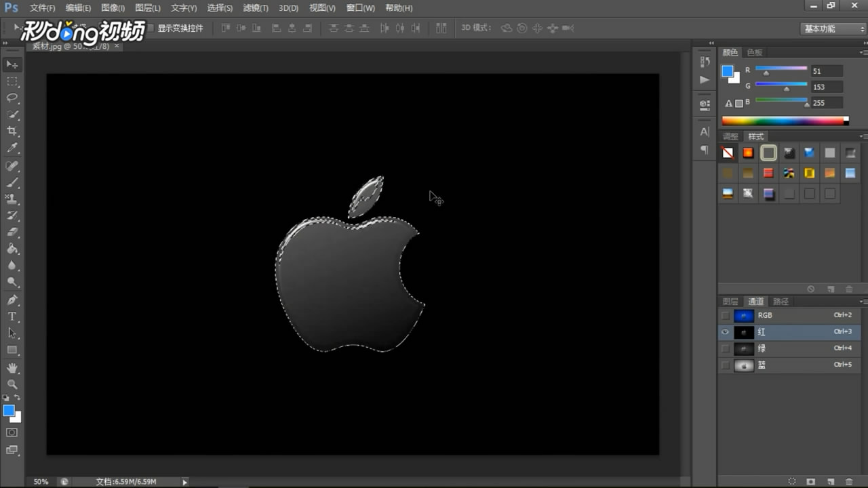Select the Paint Bucket tool
Screen dimensions: 868x488
click(12, 249)
